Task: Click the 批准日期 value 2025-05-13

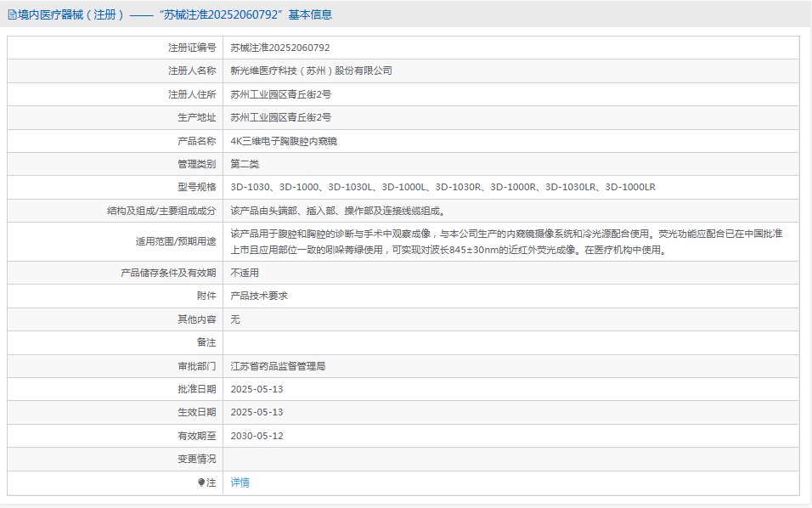Action: click(257, 389)
